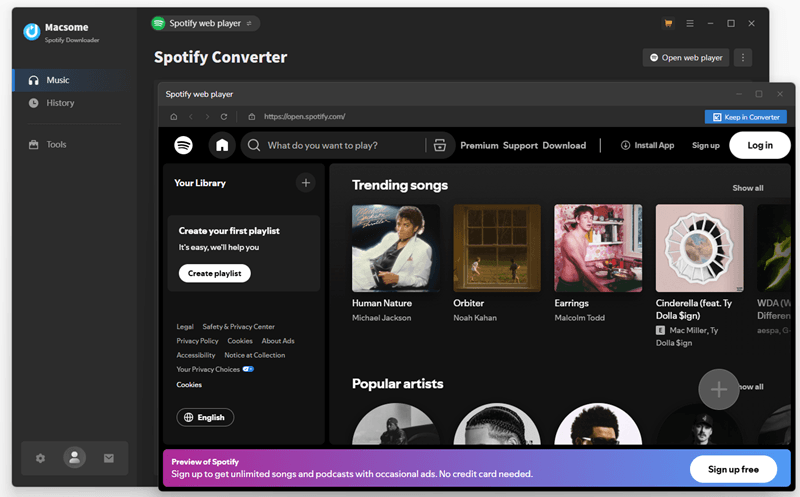The width and height of the screenshot is (800, 497).
Task: Show all trending songs
Action: [x=748, y=188]
